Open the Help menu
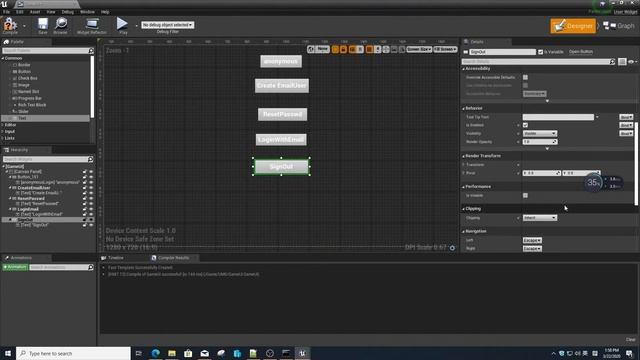This screenshot has width=640, height=360. point(105,12)
